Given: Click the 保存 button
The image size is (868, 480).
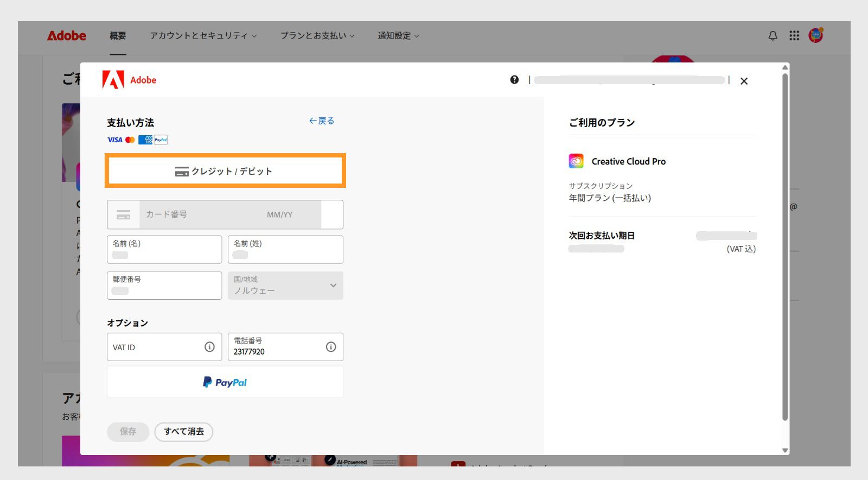Looking at the screenshot, I should tap(128, 432).
